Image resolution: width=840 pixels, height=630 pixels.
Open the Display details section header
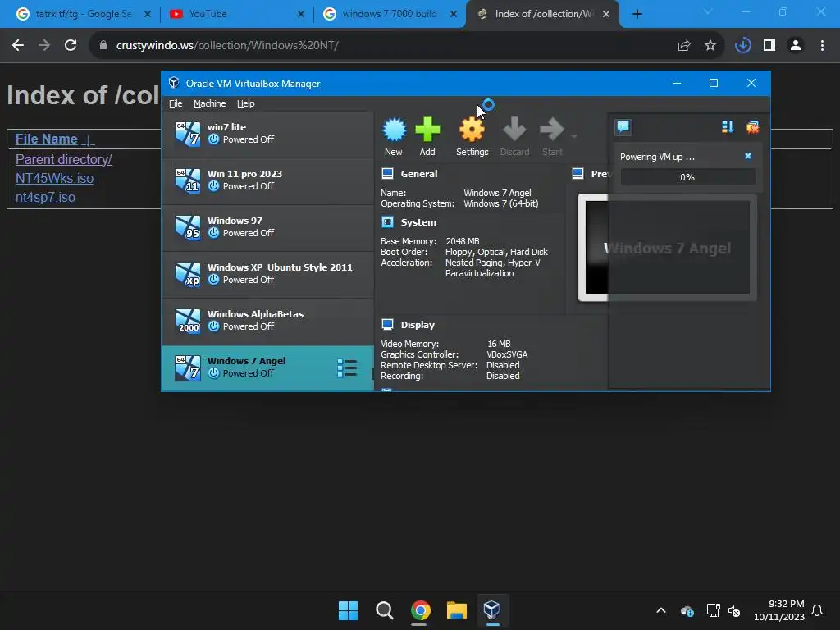[418, 325]
